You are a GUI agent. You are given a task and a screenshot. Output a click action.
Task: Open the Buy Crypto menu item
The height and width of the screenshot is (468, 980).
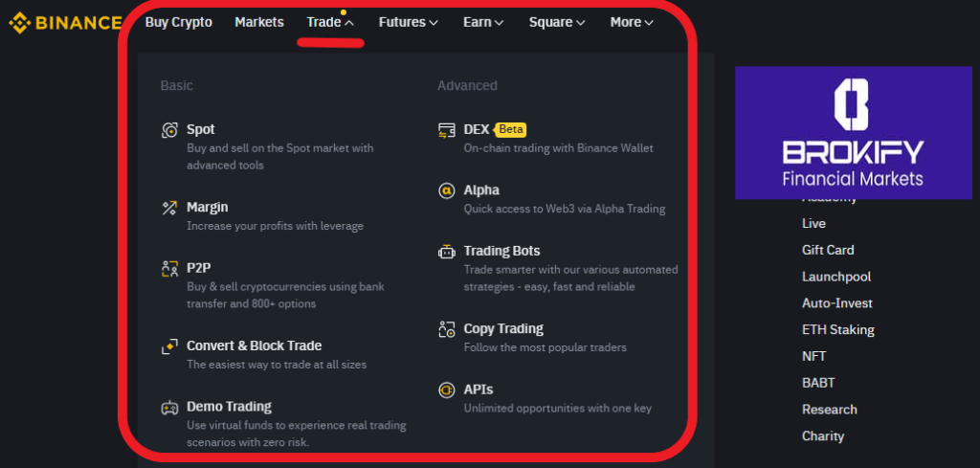tap(179, 22)
